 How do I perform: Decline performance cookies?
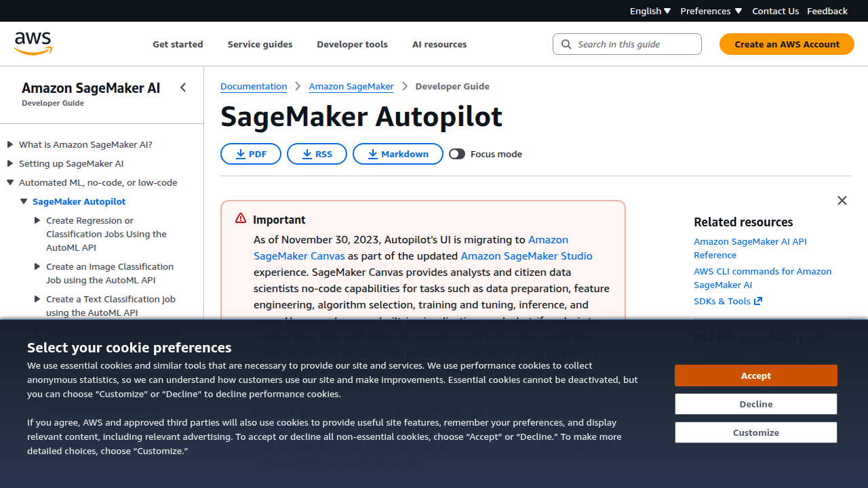click(755, 404)
